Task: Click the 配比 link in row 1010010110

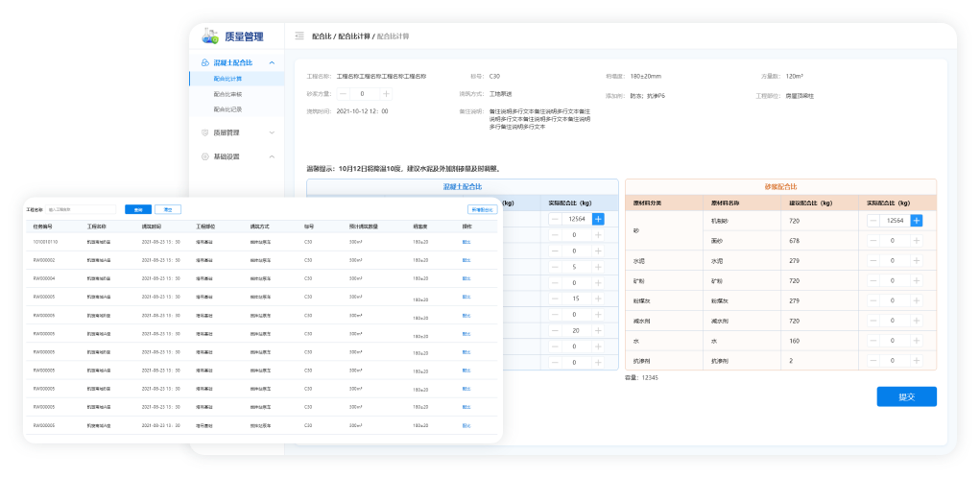Action: [466, 242]
